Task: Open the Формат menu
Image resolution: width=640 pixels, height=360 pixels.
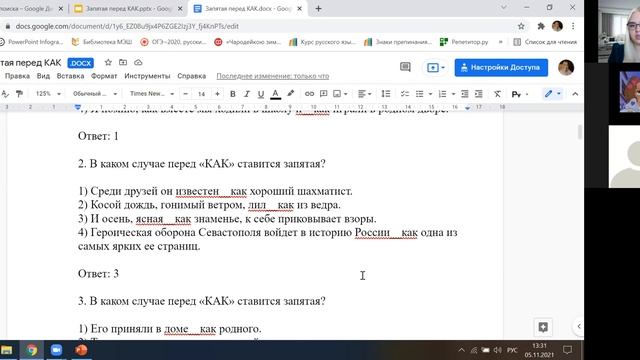Action: [104, 76]
